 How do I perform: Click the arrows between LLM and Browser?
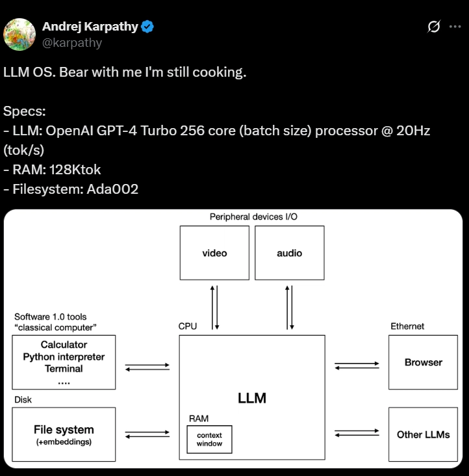coord(357,365)
